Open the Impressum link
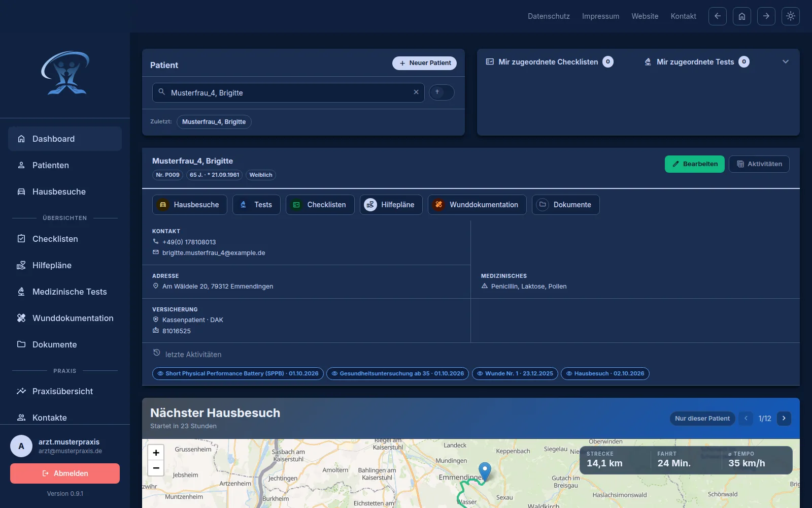 (x=600, y=16)
